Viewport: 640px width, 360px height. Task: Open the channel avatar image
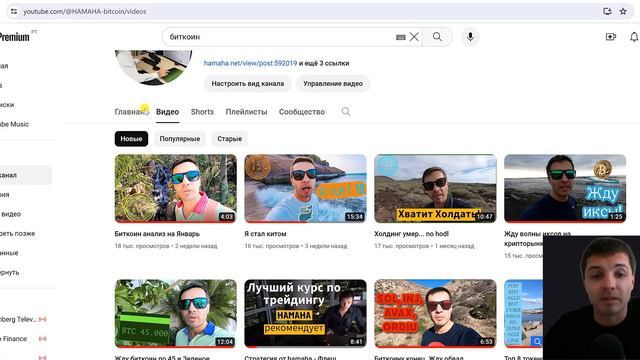(153, 67)
